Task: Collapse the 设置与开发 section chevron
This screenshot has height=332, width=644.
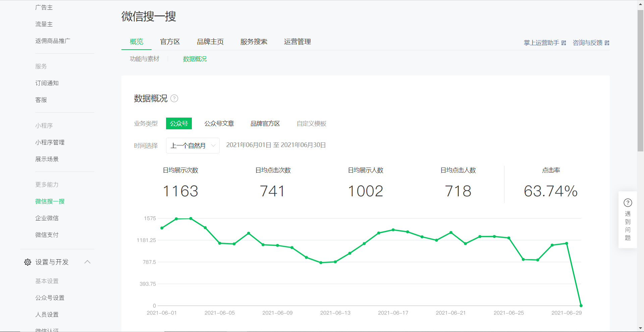Action: tap(88, 262)
